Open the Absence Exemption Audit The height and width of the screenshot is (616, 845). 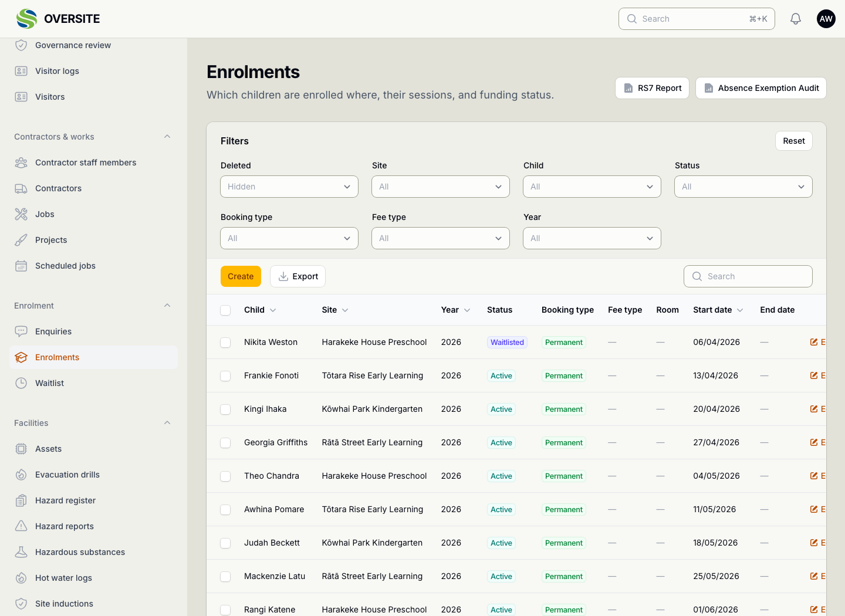pyautogui.click(x=761, y=88)
